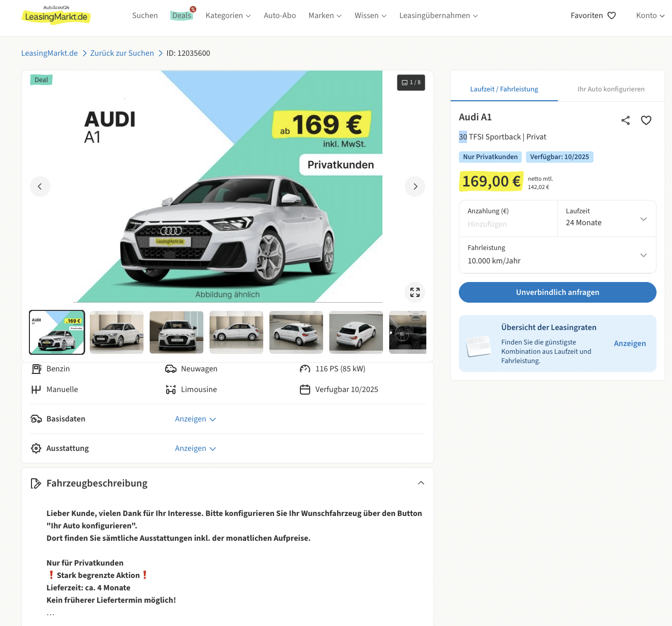Expand Basisdaten via Anzeigen
Viewport: 672px width, 626px height.
(x=195, y=419)
